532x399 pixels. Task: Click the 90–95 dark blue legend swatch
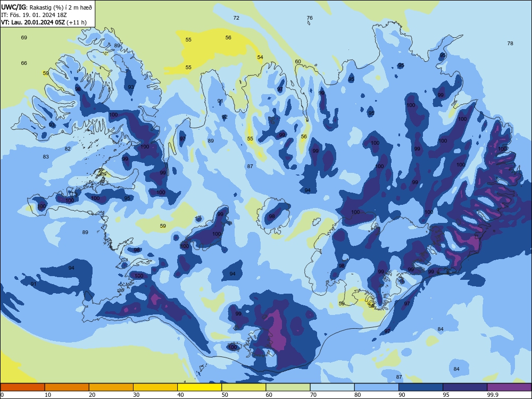tap(421, 387)
